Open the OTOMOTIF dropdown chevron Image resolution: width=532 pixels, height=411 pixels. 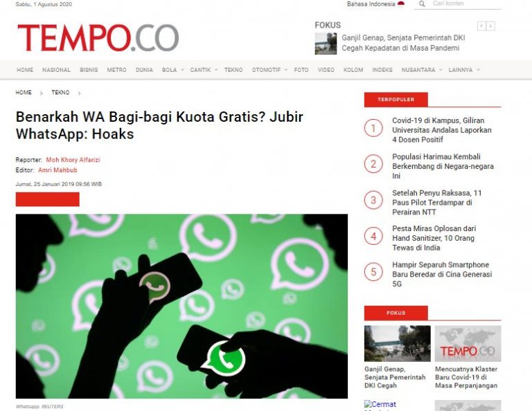[x=285, y=70]
